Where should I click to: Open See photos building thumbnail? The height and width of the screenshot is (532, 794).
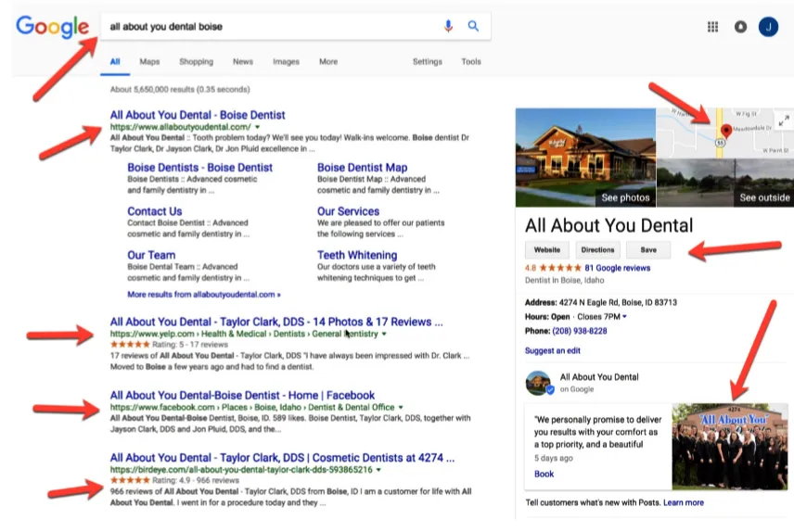[585, 158]
